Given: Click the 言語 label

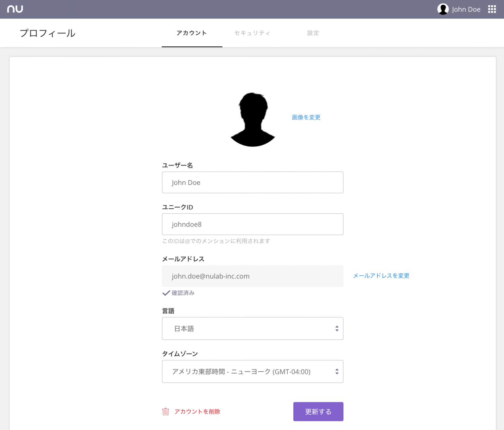Looking at the screenshot, I should click(168, 311).
